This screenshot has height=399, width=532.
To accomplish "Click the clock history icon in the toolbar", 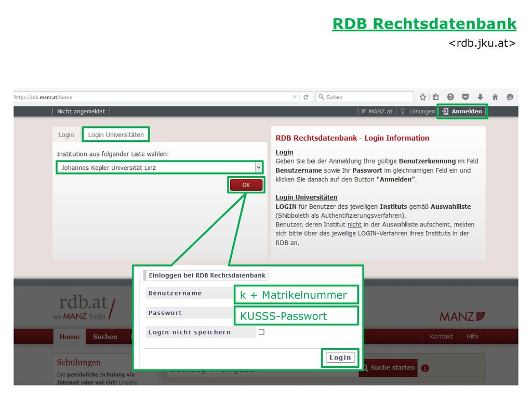I will click(x=450, y=97).
